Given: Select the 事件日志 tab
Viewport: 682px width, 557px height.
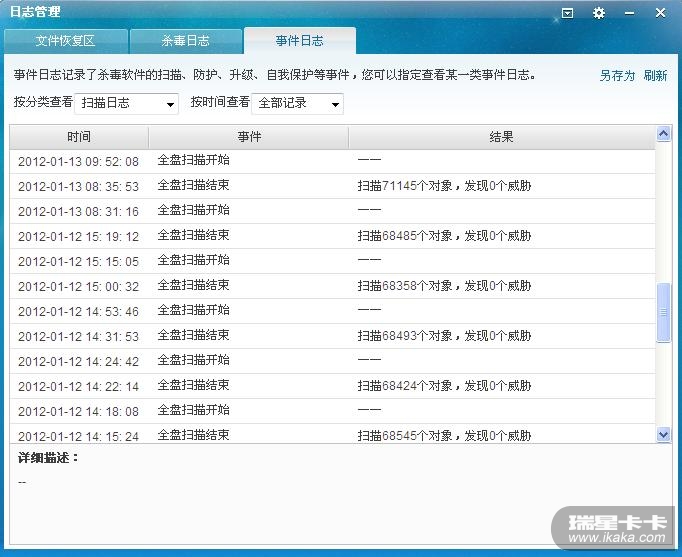Looking at the screenshot, I should tap(300, 41).
